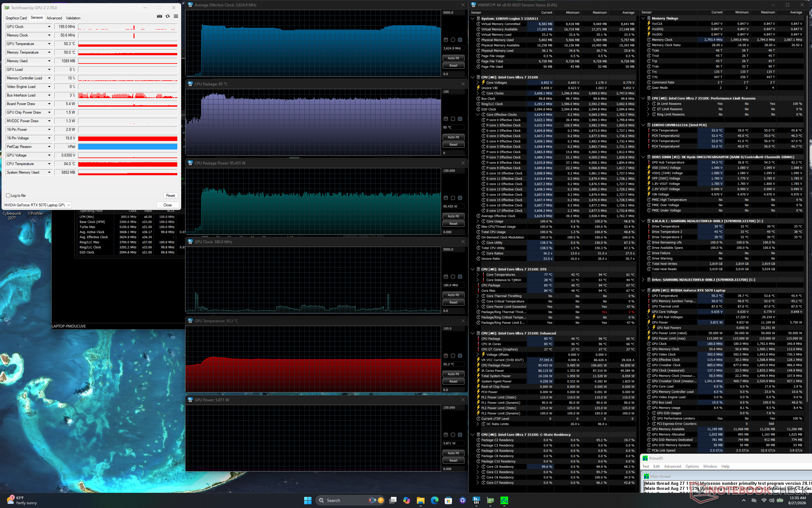Click the GPU-Z screenshot camera icon

pyautogui.click(x=159, y=17)
